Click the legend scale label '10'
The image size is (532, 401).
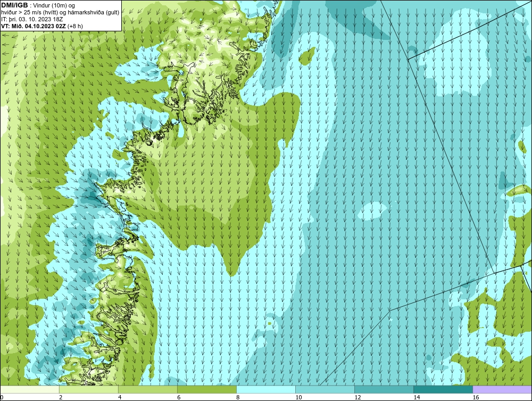[x=298, y=397]
